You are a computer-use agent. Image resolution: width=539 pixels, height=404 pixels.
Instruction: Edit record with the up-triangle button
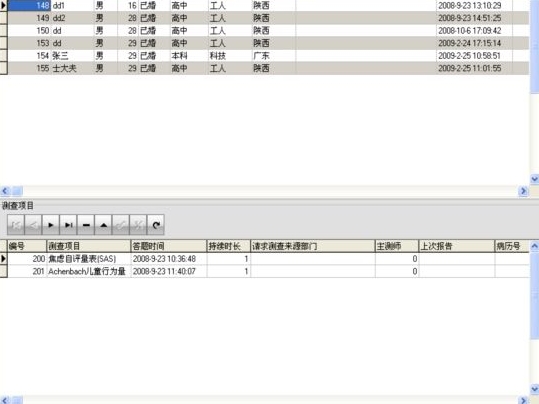(103, 225)
